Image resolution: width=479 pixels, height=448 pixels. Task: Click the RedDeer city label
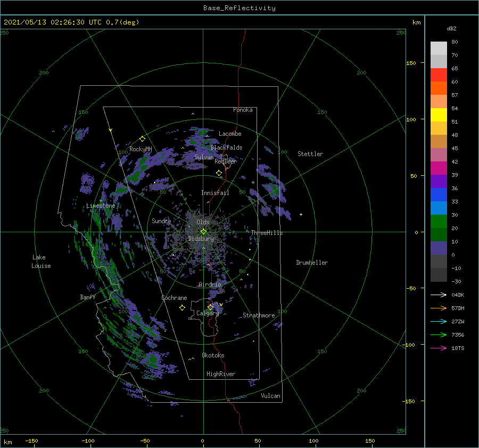(226, 161)
